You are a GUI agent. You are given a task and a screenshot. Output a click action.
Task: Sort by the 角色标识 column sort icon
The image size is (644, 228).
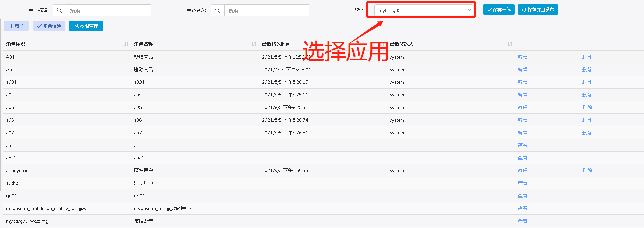point(126,44)
